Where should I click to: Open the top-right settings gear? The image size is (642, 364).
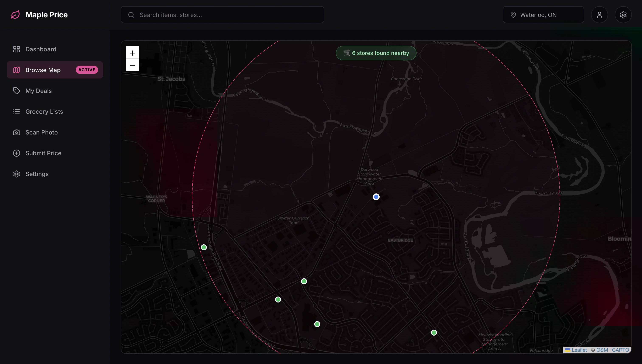point(623,15)
